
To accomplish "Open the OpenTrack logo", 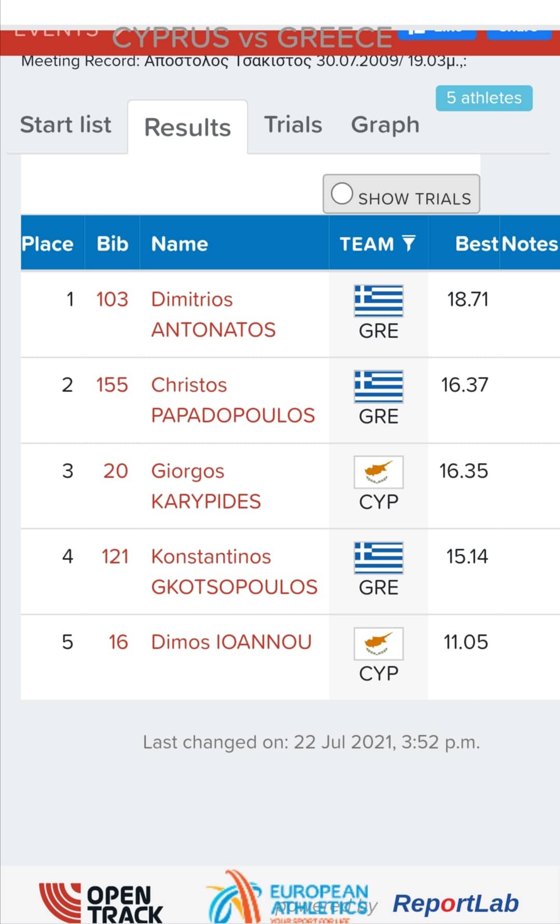I will [102, 903].
